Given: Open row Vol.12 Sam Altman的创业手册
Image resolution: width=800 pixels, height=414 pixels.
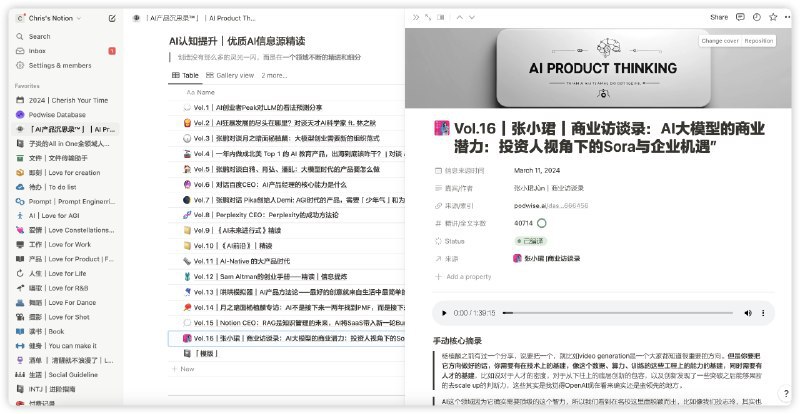Looking at the screenshot, I should coord(270,277).
